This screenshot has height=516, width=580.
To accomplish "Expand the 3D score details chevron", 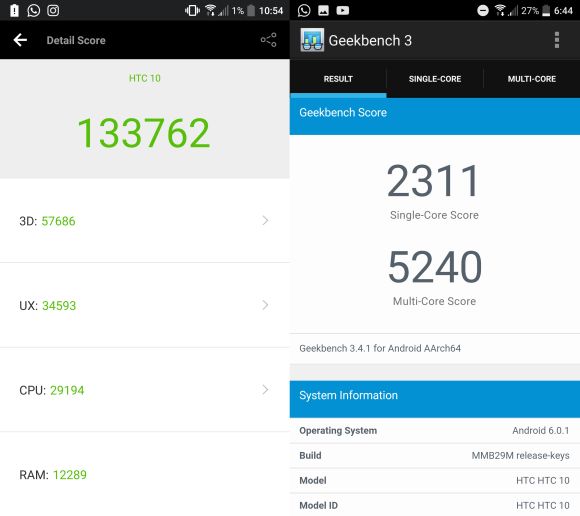I will (265, 221).
